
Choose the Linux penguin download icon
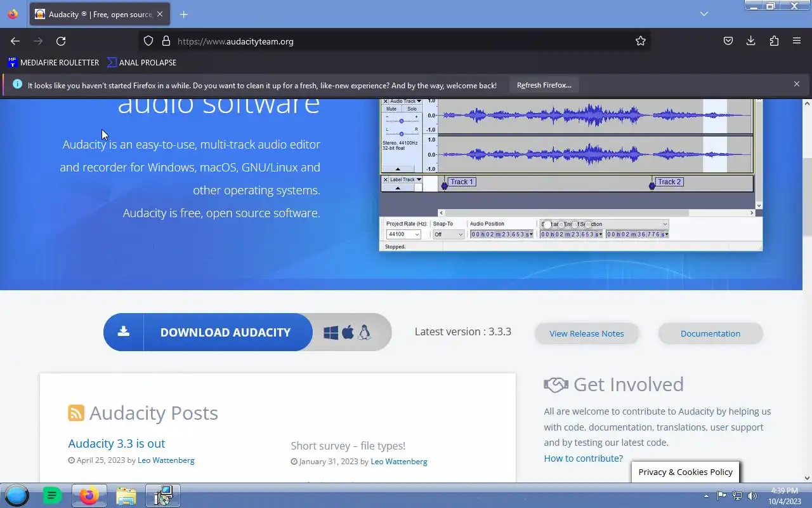tap(364, 332)
